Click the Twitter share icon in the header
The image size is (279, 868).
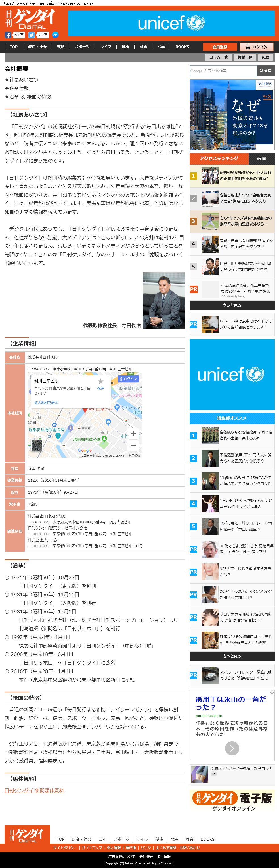point(31,35)
